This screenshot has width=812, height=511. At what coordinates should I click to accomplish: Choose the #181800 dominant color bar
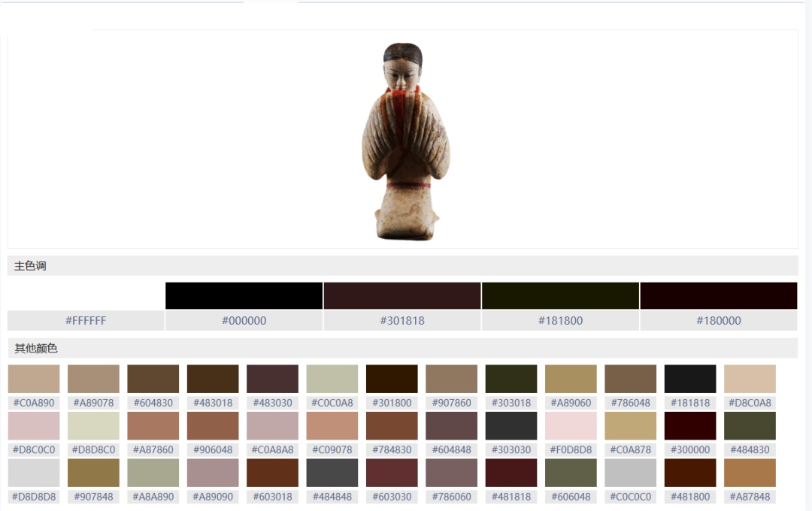[x=560, y=295]
